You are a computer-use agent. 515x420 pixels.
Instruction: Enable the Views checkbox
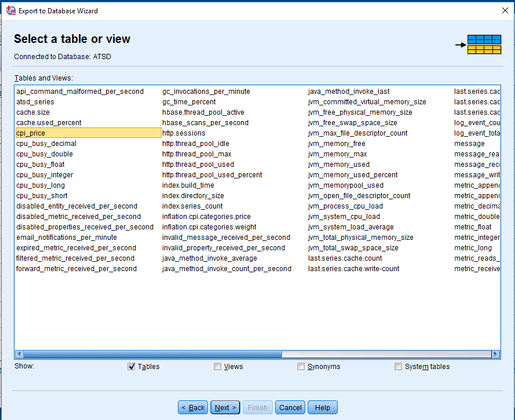pos(217,366)
